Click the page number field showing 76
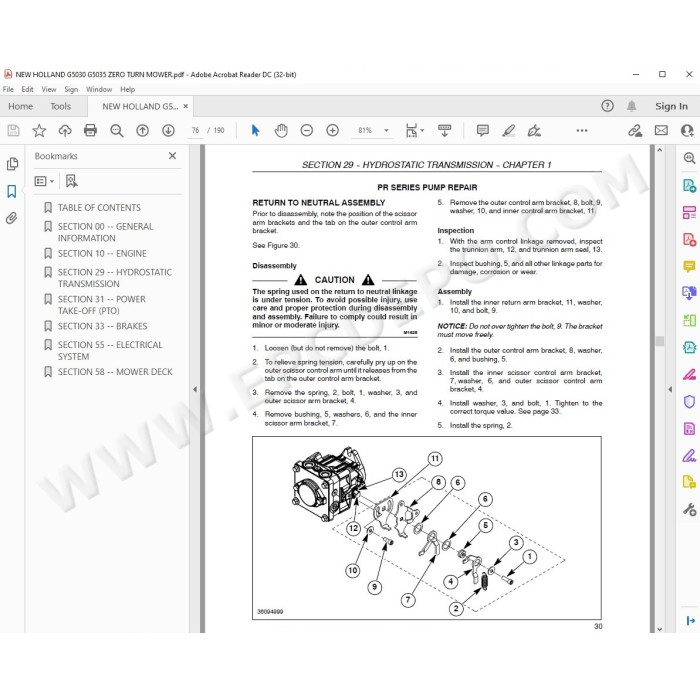Viewport: 700px width, 700px height. click(x=196, y=130)
